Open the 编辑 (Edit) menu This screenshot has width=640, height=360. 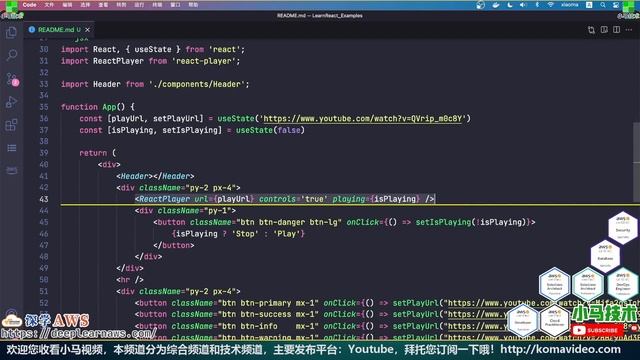tap(67, 5)
